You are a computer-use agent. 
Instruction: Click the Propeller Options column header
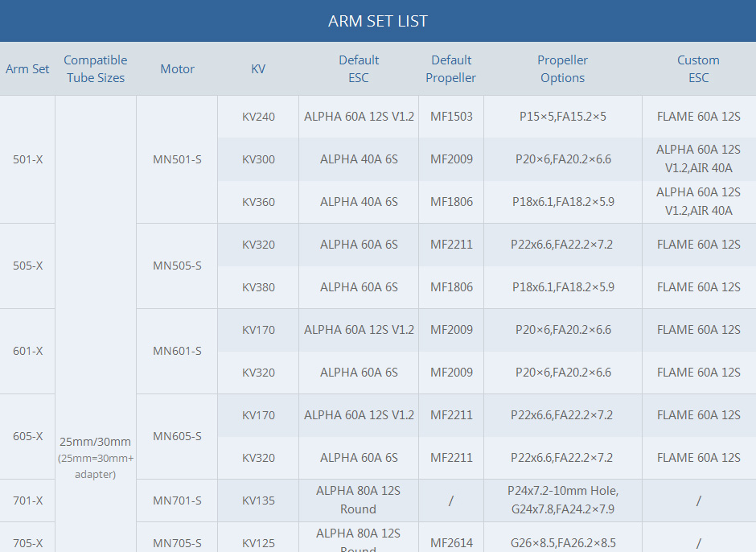tap(562, 69)
